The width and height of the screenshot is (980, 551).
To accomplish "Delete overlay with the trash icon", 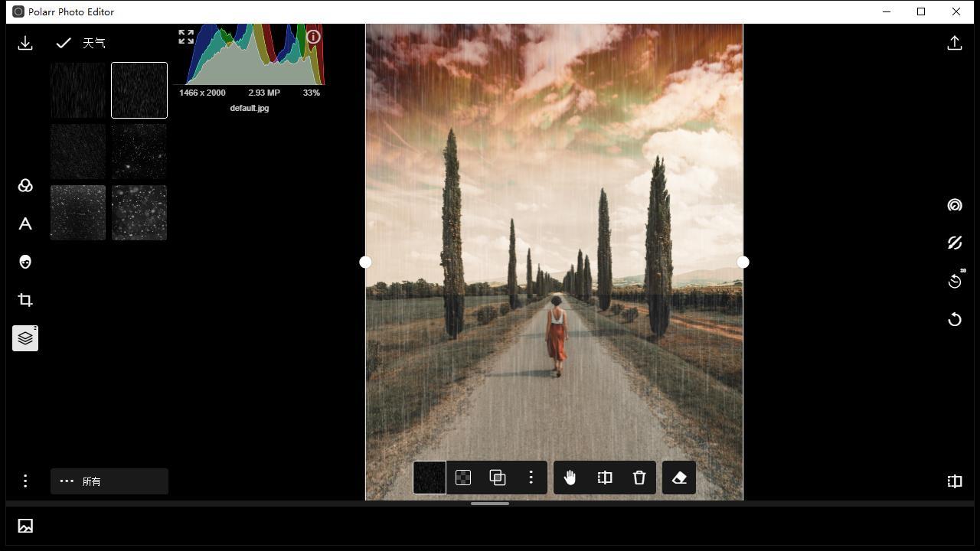I will pyautogui.click(x=639, y=478).
